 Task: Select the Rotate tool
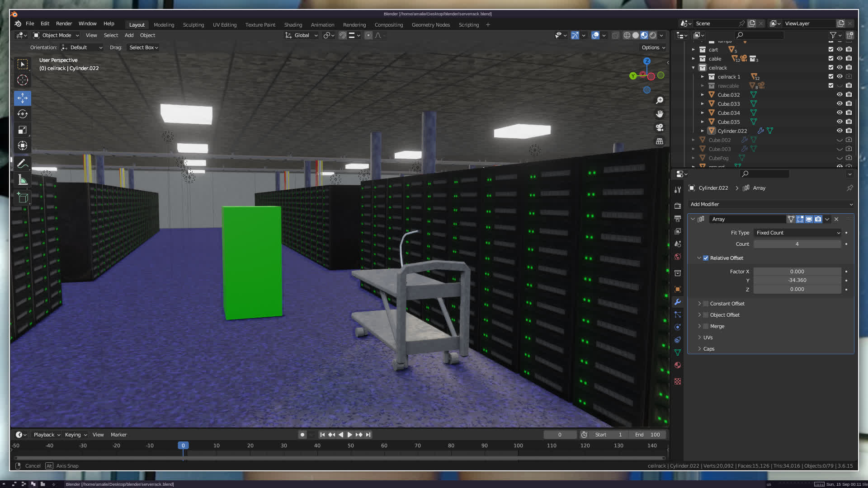click(23, 114)
